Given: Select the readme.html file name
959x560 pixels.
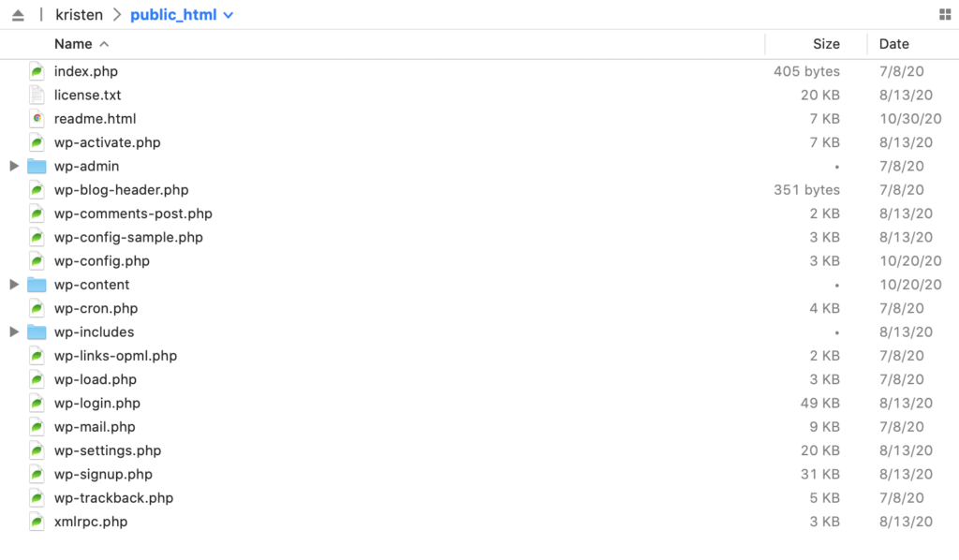Looking at the screenshot, I should coord(95,119).
